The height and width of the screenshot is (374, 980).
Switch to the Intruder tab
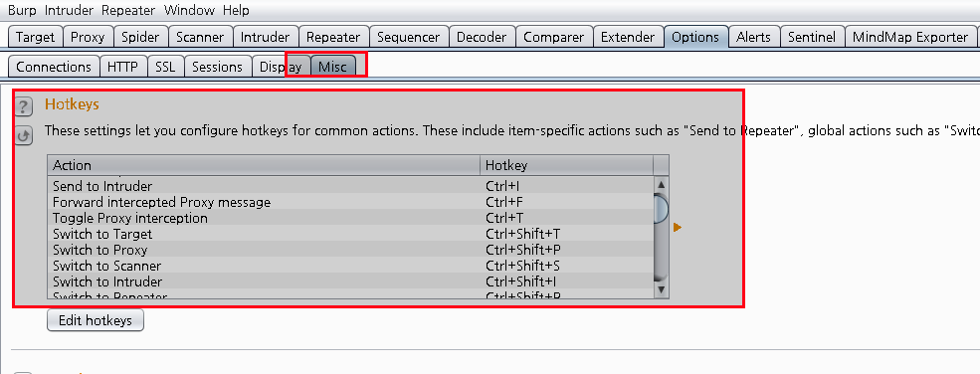(266, 37)
